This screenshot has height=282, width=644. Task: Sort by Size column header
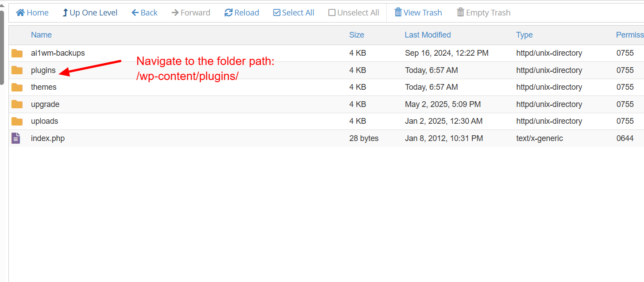click(356, 35)
